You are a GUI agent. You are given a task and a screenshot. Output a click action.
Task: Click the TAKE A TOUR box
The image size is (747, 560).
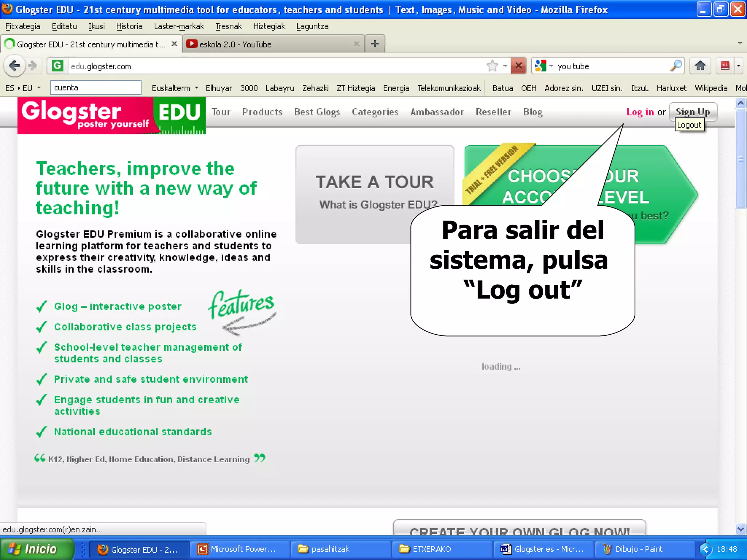pos(375,194)
